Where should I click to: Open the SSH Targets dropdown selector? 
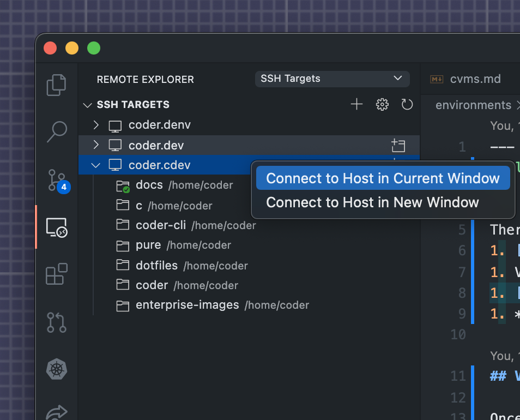(332, 79)
